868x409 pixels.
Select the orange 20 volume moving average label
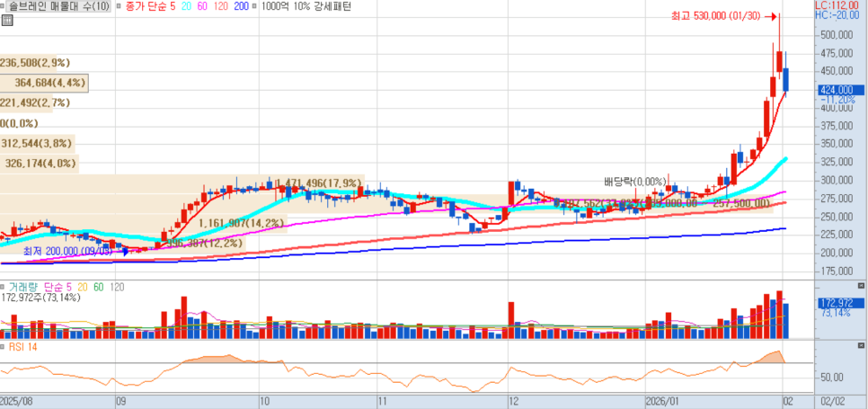coord(83,288)
